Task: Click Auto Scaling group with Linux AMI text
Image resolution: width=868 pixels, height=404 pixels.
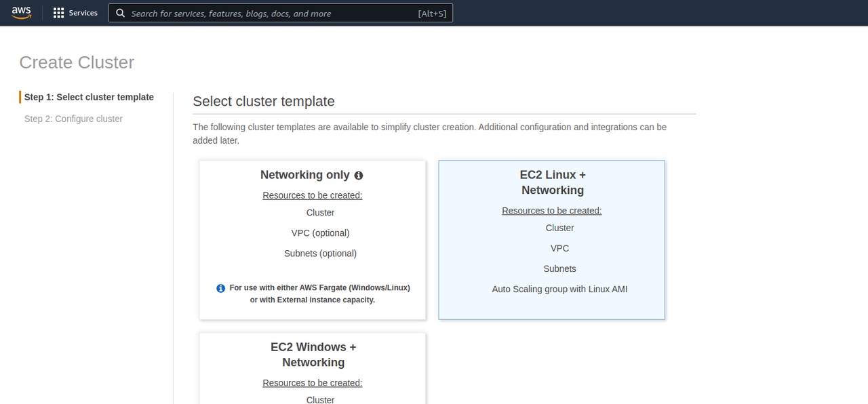Action: point(559,289)
